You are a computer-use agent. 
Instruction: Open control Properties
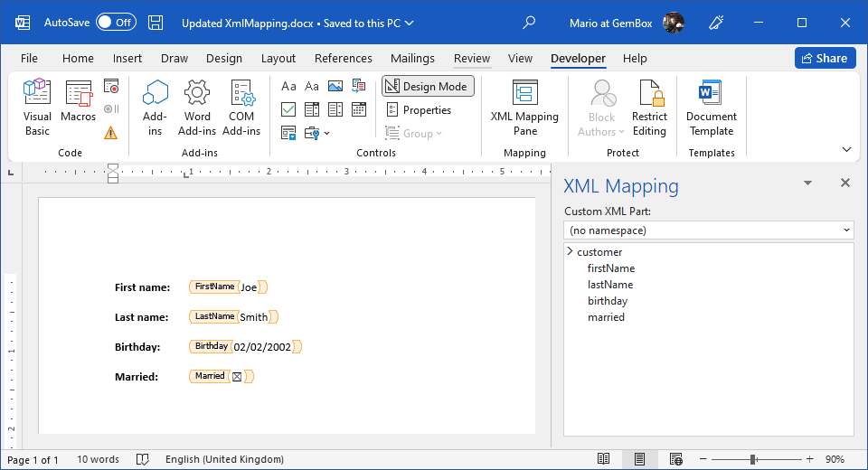pyautogui.click(x=420, y=110)
